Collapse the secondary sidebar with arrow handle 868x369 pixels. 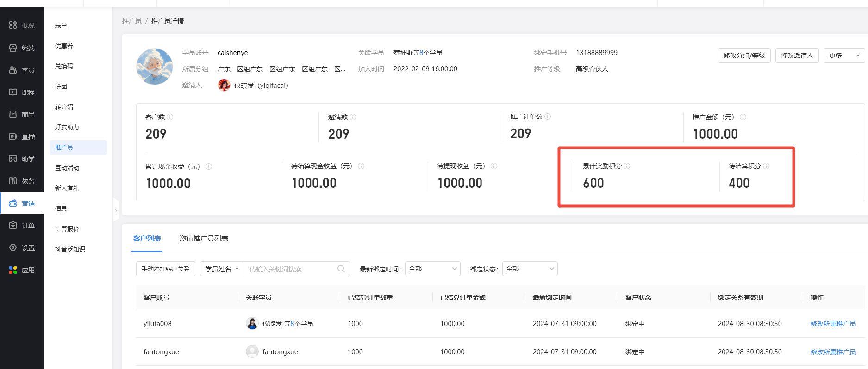[x=116, y=210]
